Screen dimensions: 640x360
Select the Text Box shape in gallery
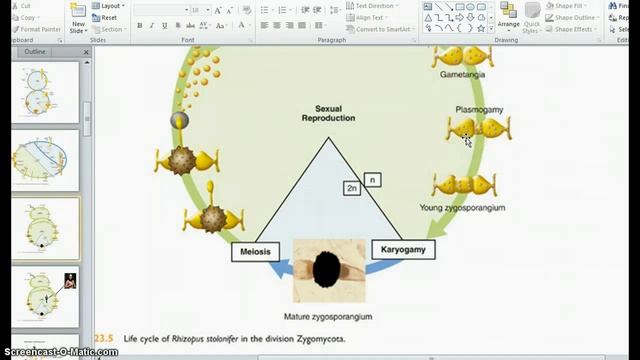427,7
